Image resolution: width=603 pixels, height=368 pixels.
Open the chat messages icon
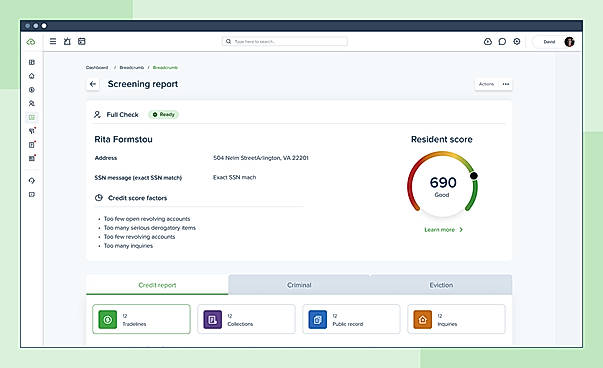tap(502, 42)
